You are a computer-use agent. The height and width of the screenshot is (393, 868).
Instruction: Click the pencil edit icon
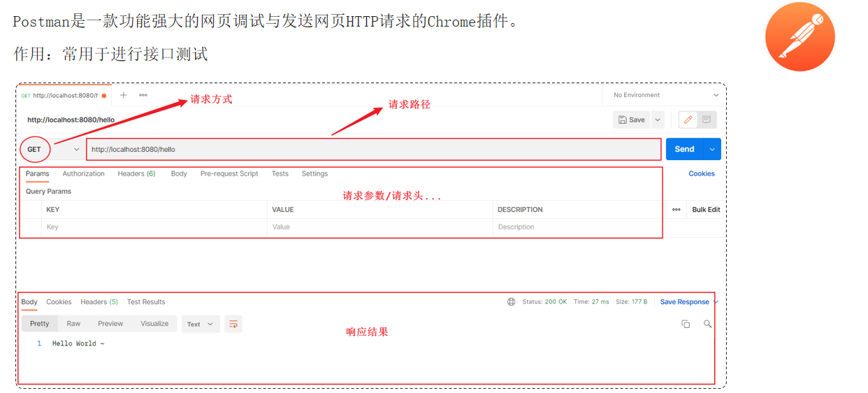pos(688,120)
